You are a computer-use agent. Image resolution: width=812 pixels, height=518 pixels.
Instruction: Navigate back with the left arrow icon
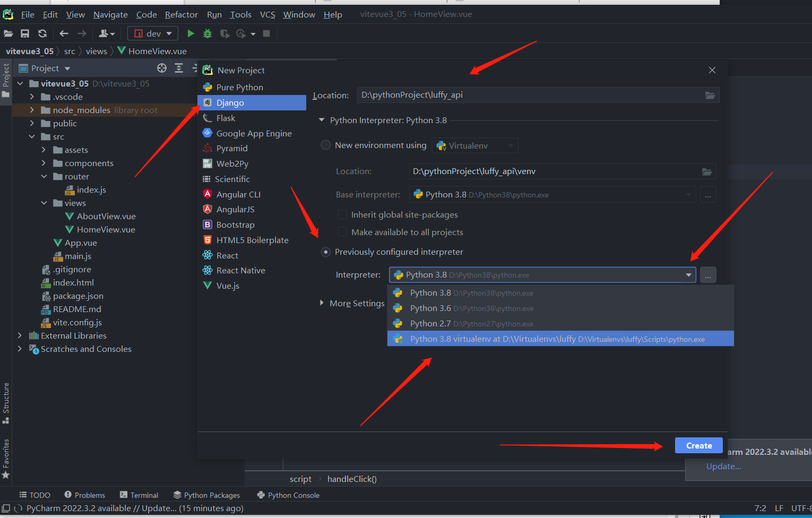64,33
